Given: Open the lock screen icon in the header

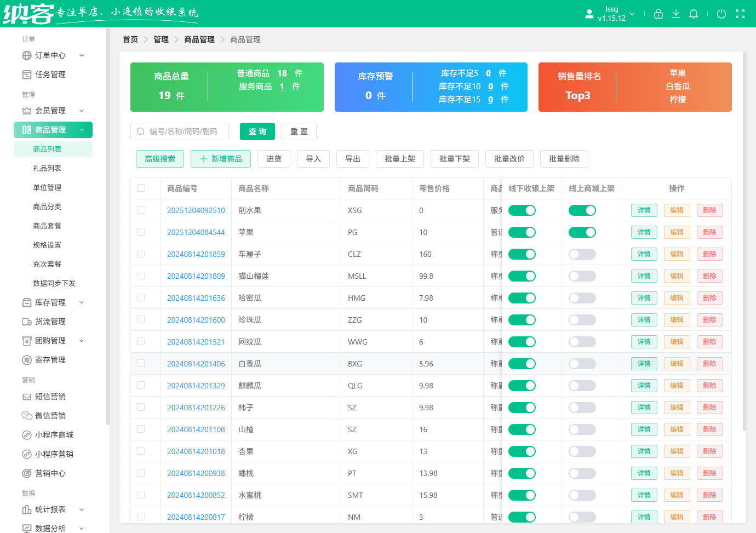Looking at the screenshot, I should (x=658, y=14).
